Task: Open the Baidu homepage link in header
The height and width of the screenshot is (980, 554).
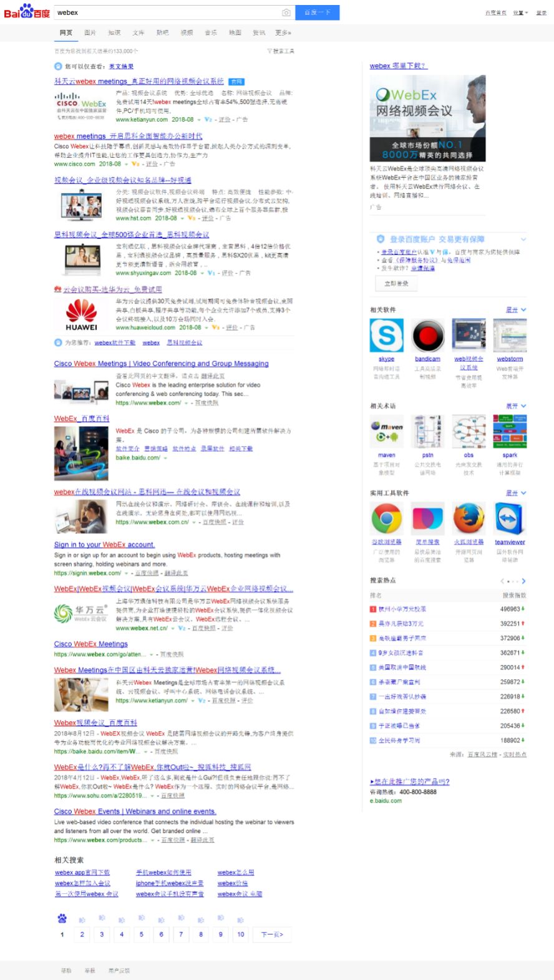Action: [496, 12]
